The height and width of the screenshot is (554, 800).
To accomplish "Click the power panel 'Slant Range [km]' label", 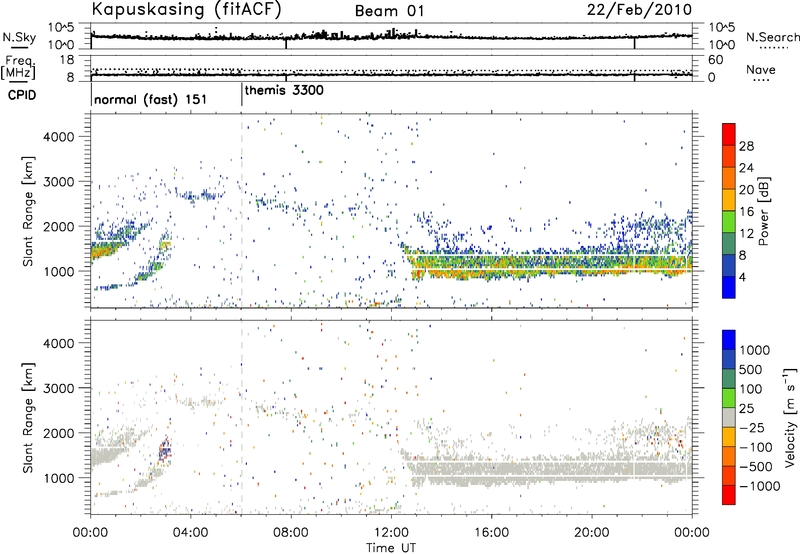I will 28,211.
